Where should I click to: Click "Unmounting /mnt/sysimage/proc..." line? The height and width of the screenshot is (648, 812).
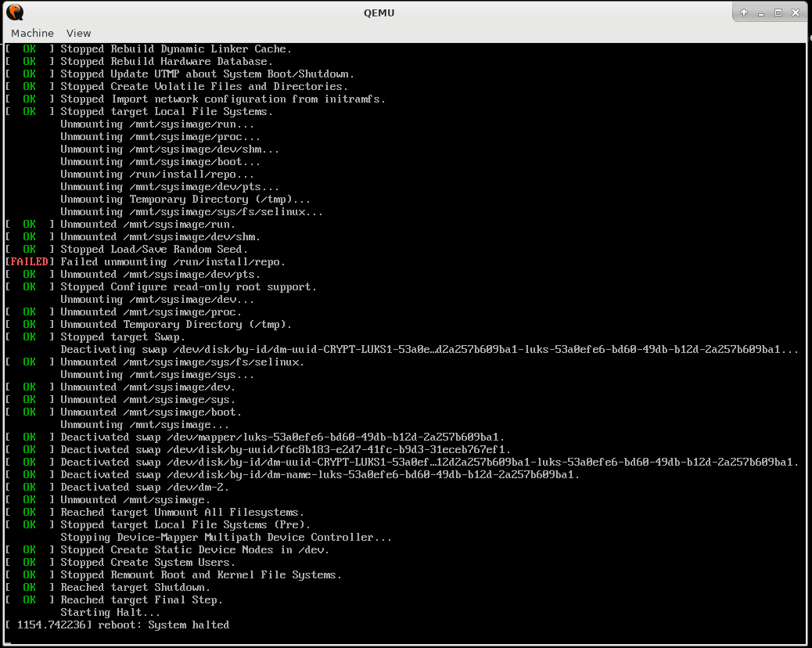(x=160, y=137)
